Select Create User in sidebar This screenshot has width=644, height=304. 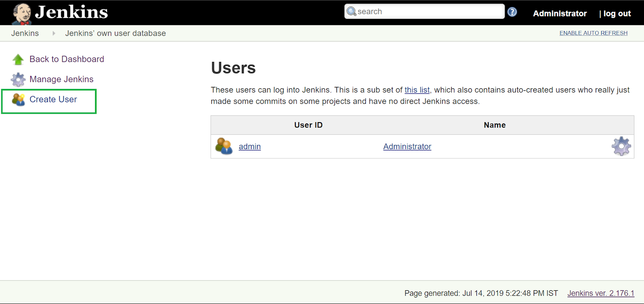click(x=53, y=99)
